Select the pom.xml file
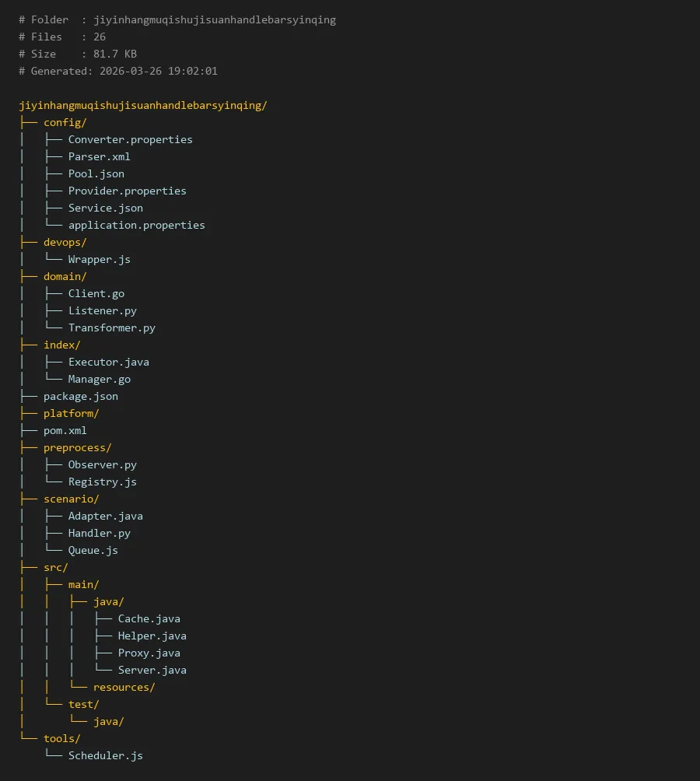Viewport: 700px width, 781px height. click(x=65, y=431)
